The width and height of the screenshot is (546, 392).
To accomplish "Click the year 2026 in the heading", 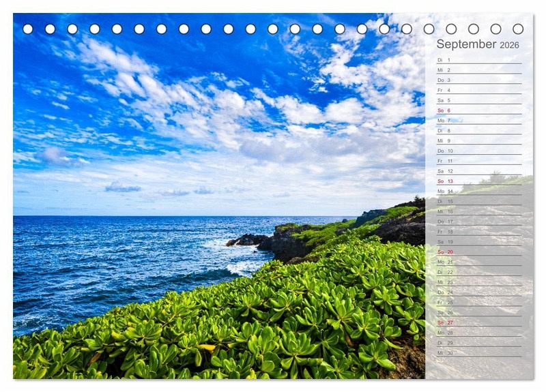I will pyautogui.click(x=509, y=46).
